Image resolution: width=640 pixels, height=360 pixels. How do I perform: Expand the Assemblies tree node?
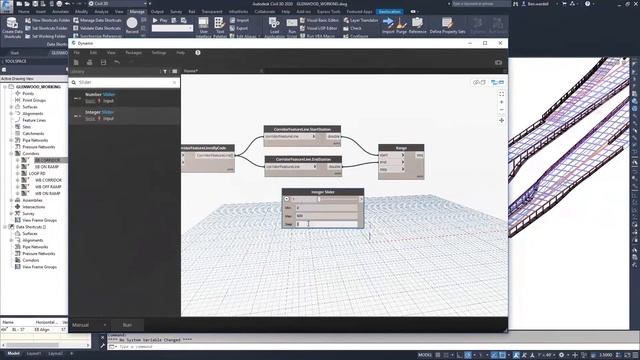coord(11,200)
